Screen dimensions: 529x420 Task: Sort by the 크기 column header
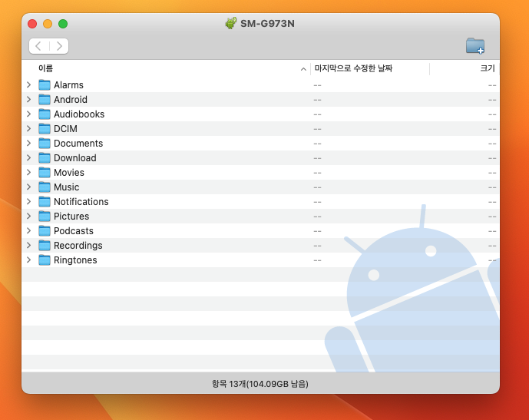pos(488,68)
